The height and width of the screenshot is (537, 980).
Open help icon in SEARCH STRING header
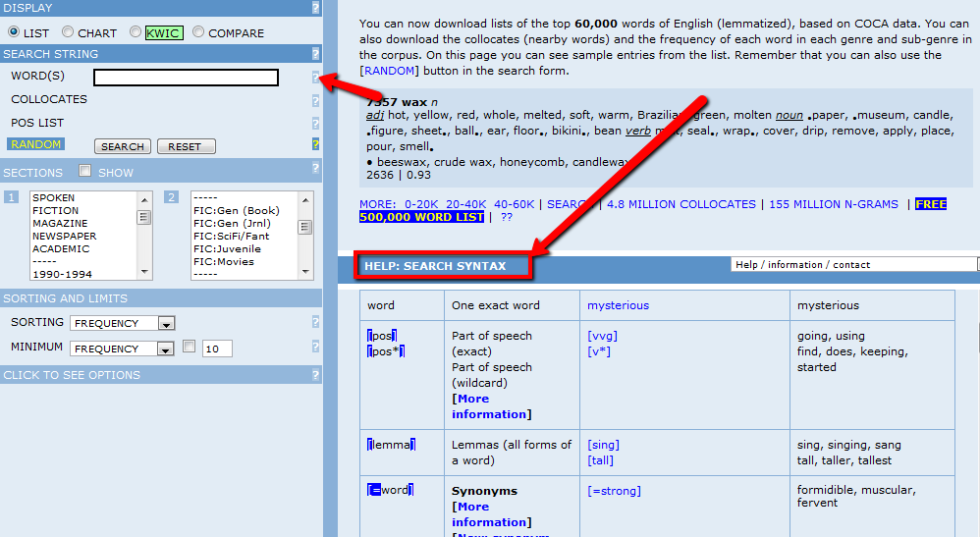[x=315, y=54]
